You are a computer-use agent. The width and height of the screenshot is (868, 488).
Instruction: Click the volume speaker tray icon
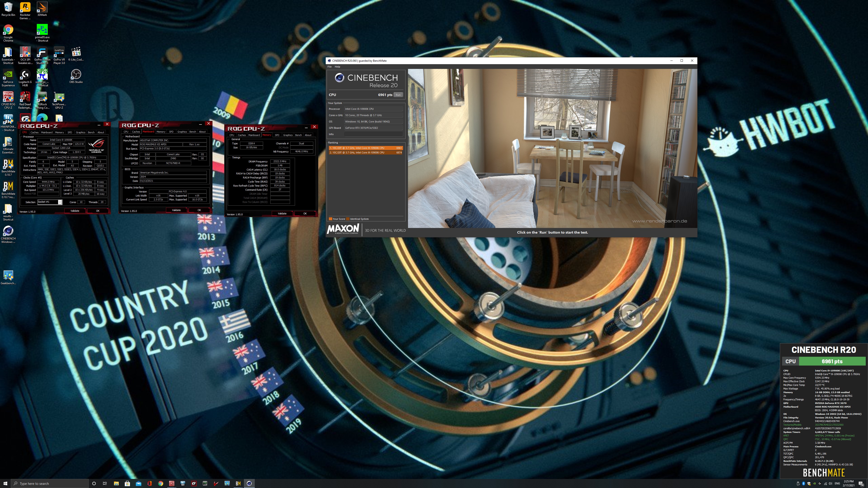click(830, 484)
